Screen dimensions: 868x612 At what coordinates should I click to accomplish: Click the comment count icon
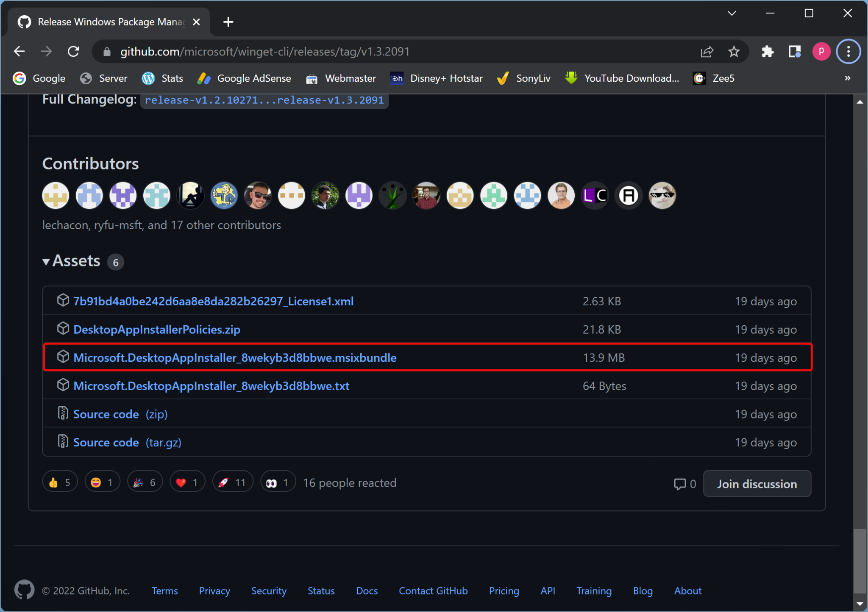pos(680,484)
